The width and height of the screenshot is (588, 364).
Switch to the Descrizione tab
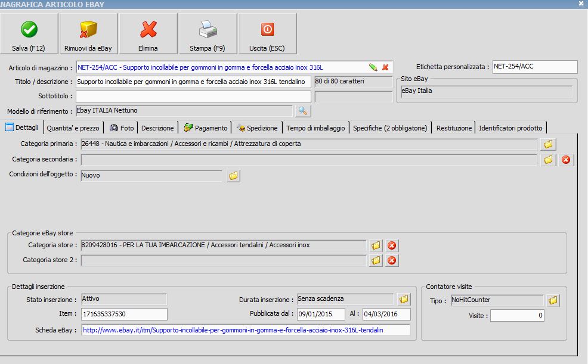click(x=157, y=128)
